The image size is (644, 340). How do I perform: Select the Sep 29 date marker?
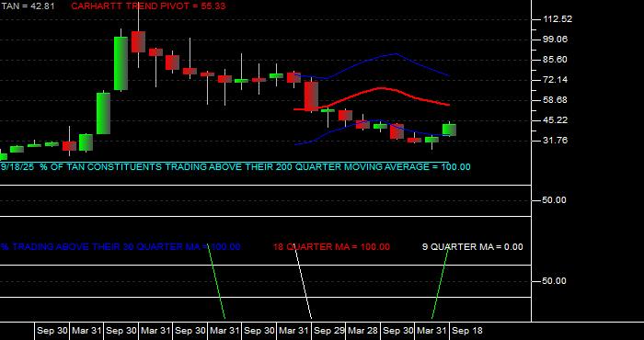pos(329,331)
